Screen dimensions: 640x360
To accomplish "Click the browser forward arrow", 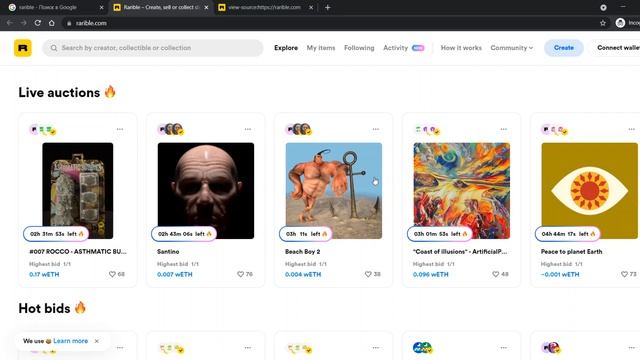I will pos(23,23).
